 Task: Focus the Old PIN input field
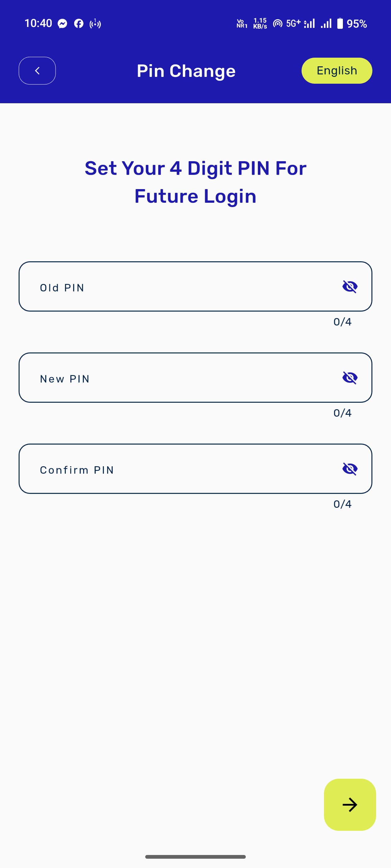tap(195, 286)
